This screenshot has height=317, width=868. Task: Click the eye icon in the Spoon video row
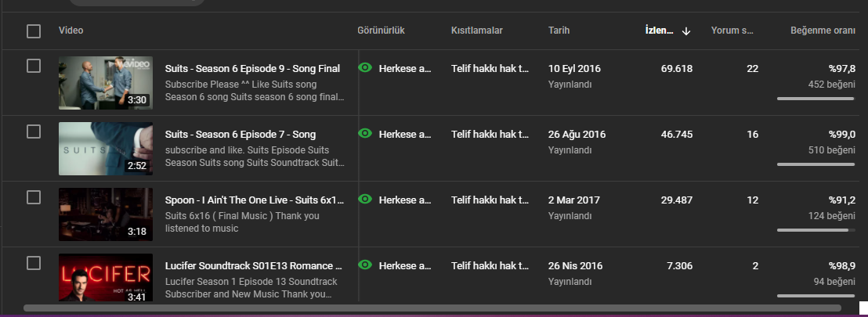[x=365, y=199]
